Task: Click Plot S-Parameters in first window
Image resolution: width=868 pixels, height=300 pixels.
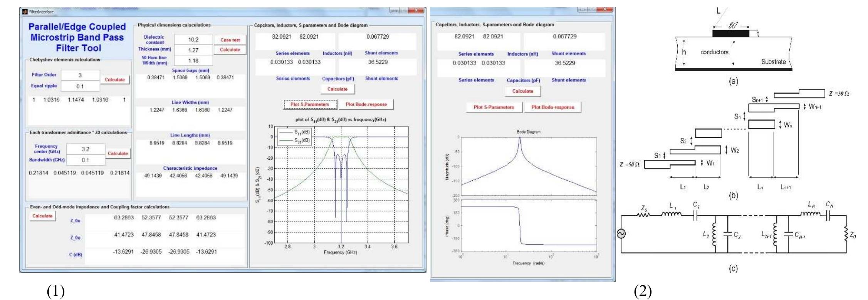Action: 310,104
